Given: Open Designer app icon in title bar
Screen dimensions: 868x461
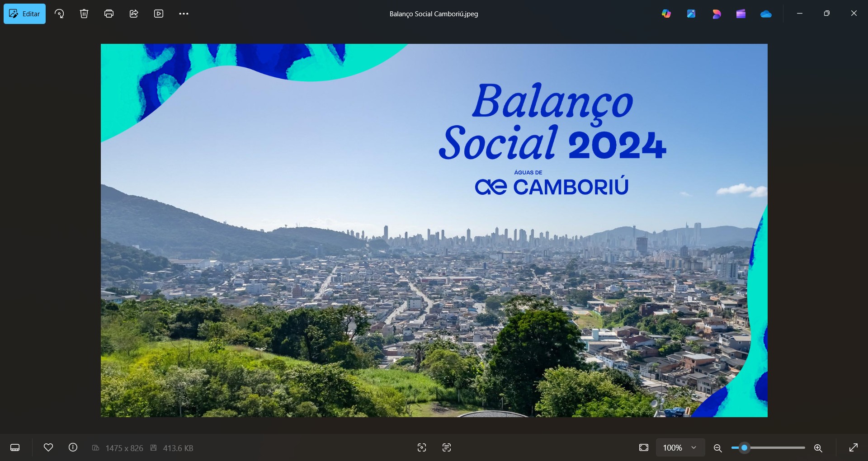Looking at the screenshot, I should pos(691,14).
